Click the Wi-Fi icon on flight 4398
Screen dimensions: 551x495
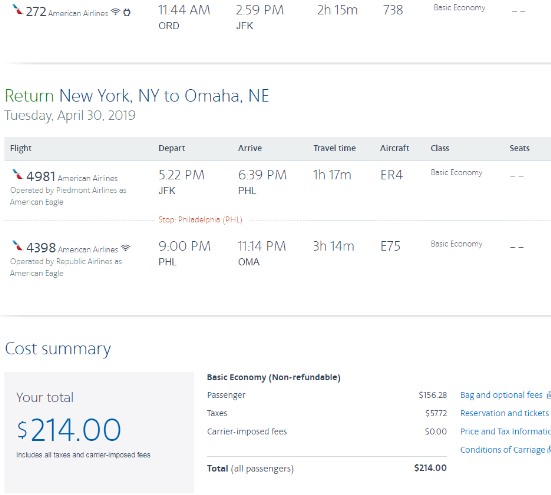[125, 248]
